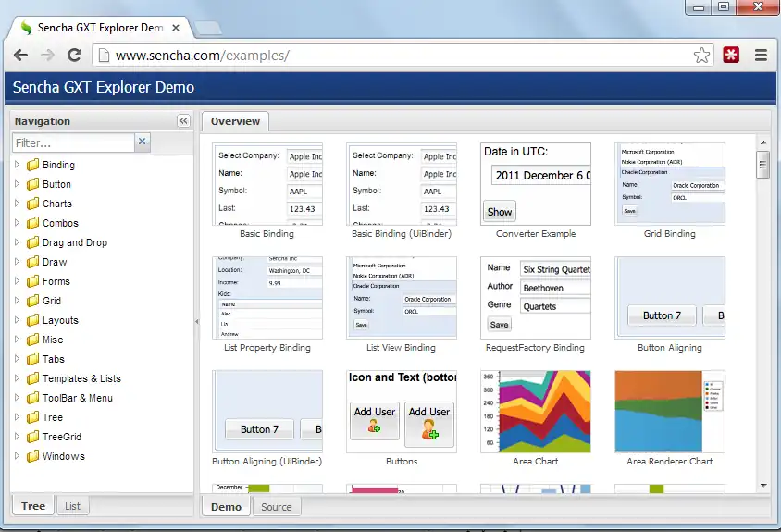
Task: Open the Chrome hamburger menu
Action: pyautogui.click(x=761, y=56)
